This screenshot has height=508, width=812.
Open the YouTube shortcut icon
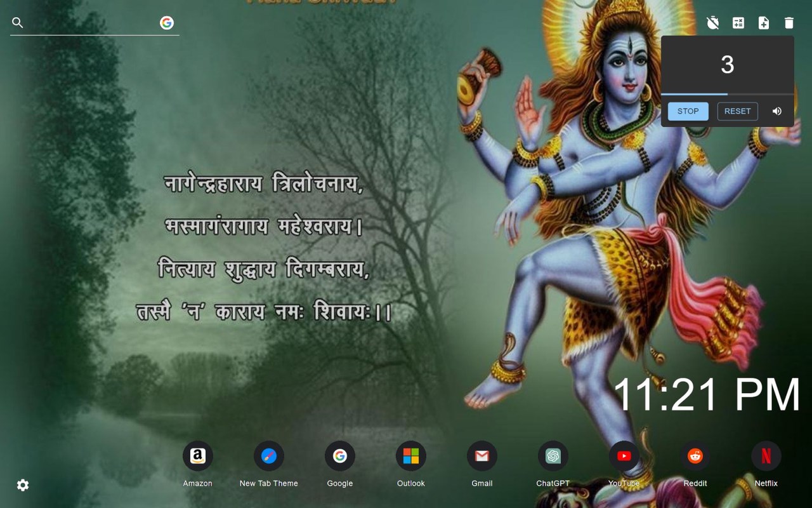click(x=624, y=456)
